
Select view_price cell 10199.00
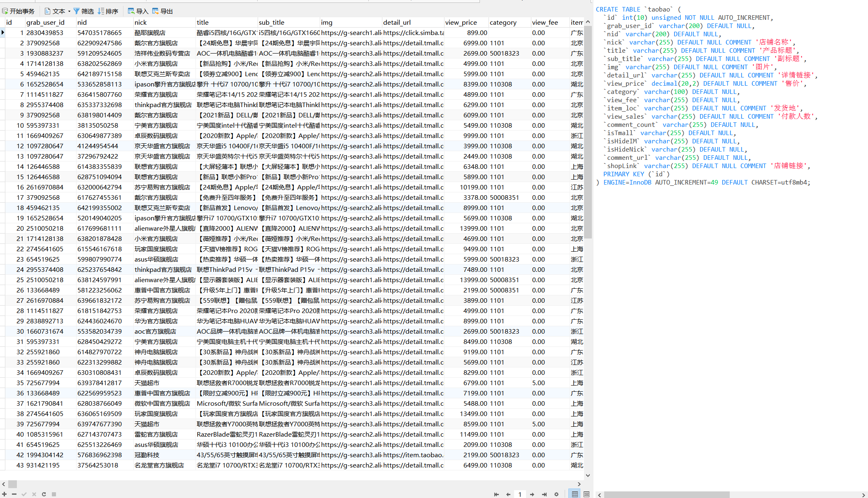[x=467, y=187]
